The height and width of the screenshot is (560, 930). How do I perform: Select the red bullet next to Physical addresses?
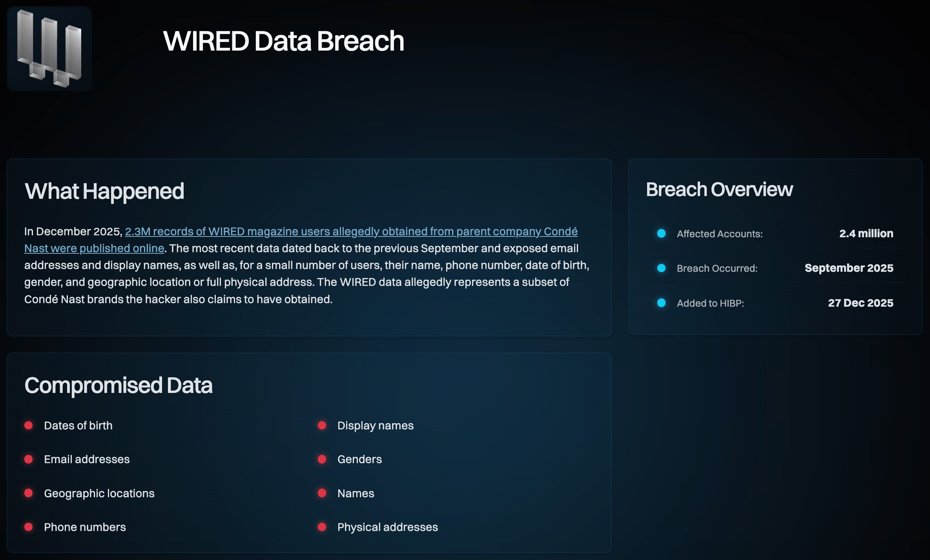pos(323,527)
